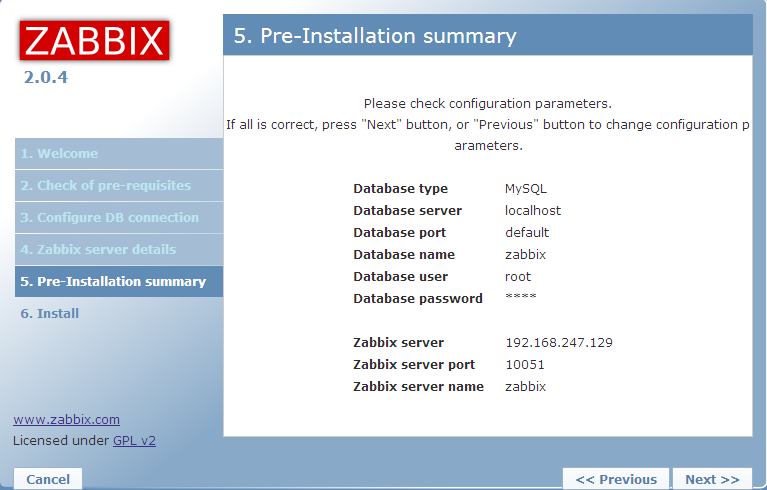Click the ZABBIX logo
Viewport: 767px width, 490px height.
(x=94, y=41)
